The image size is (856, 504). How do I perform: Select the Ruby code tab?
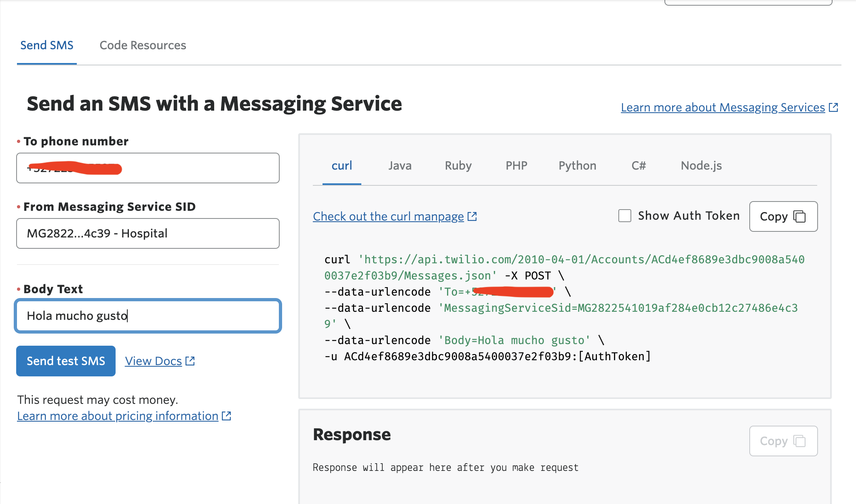click(x=458, y=166)
